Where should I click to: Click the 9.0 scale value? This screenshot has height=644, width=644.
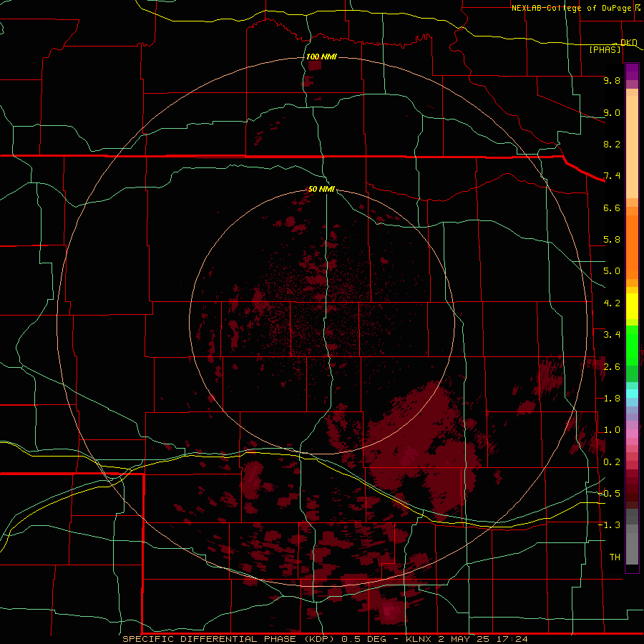pos(612,112)
